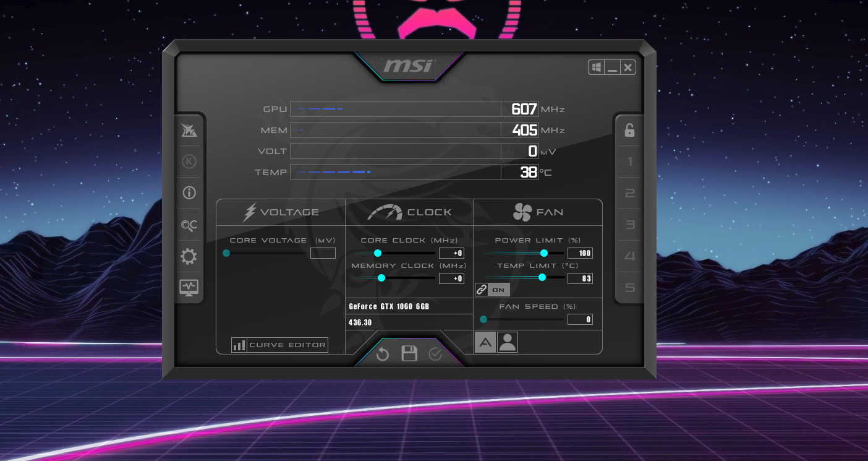Reset settings to default icon
This screenshot has height=461, width=868.
[x=383, y=354]
